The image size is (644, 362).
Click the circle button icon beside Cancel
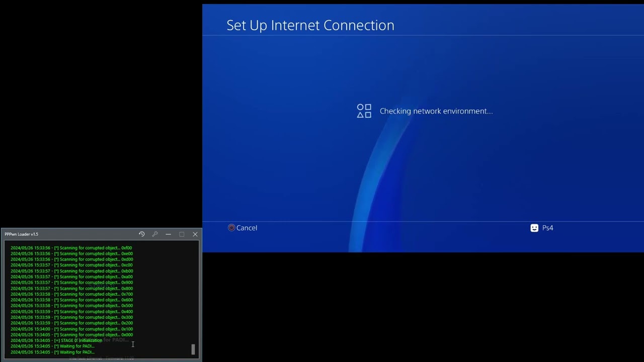[231, 228]
